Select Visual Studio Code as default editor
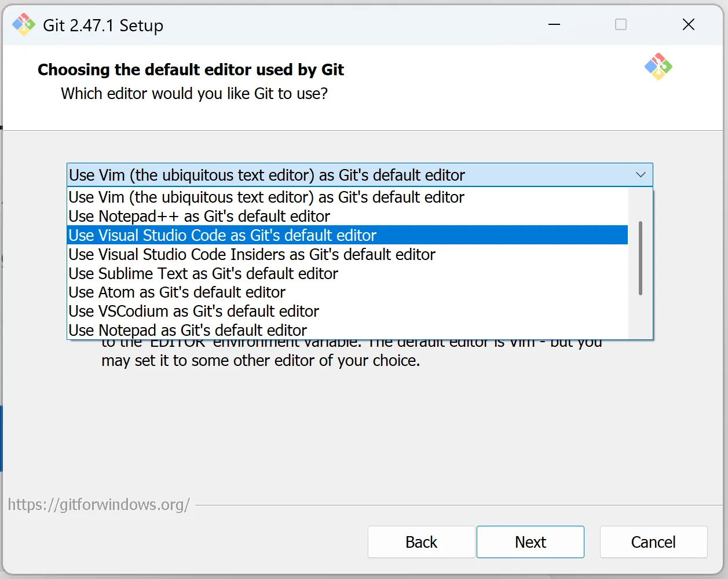This screenshot has height=579, width=728. click(x=222, y=236)
